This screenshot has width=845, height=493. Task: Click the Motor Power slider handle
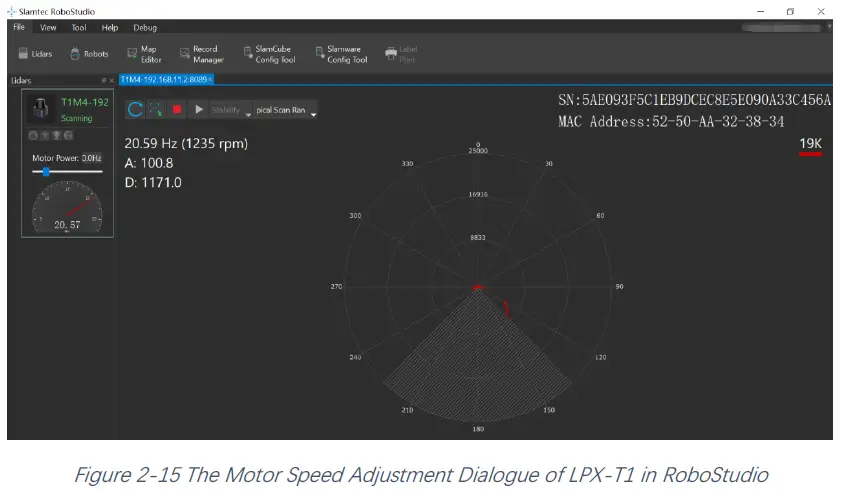(x=46, y=172)
